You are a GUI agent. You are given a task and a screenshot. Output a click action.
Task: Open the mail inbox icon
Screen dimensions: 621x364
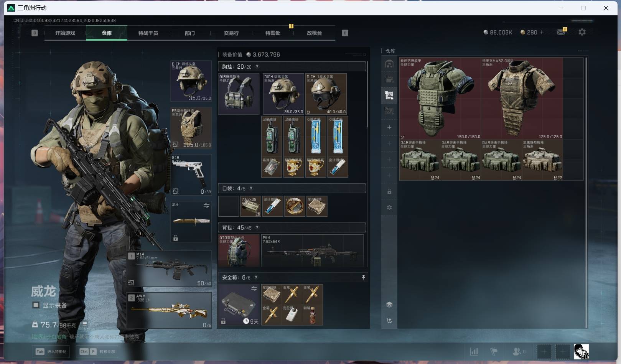coord(561,32)
